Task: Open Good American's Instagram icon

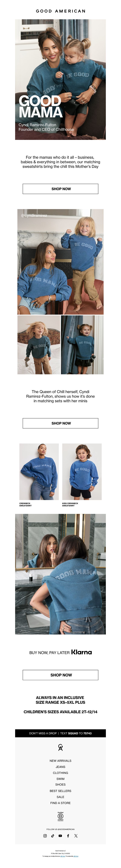Action: [x=45, y=836]
